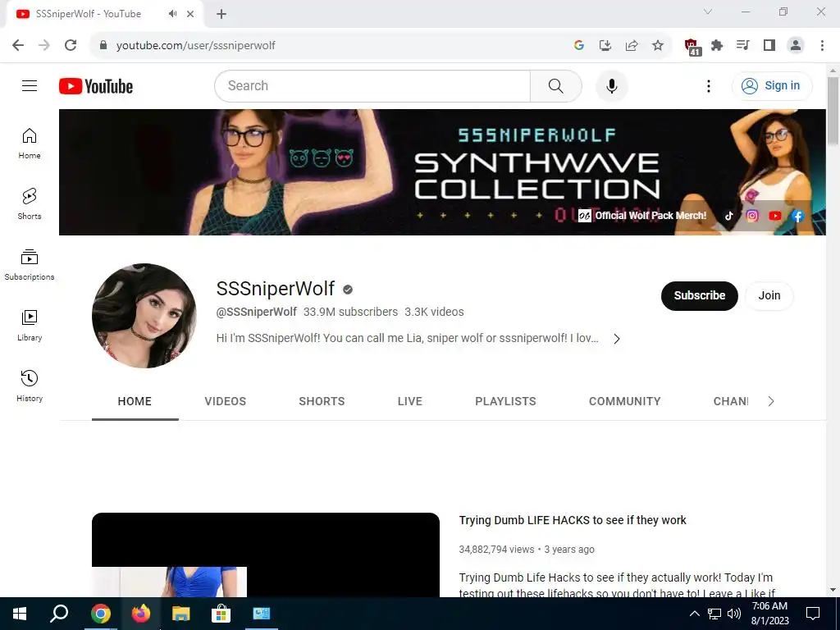Image resolution: width=840 pixels, height=630 pixels.
Task: Click in the YouTube Search field
Action: coord(372,85)
